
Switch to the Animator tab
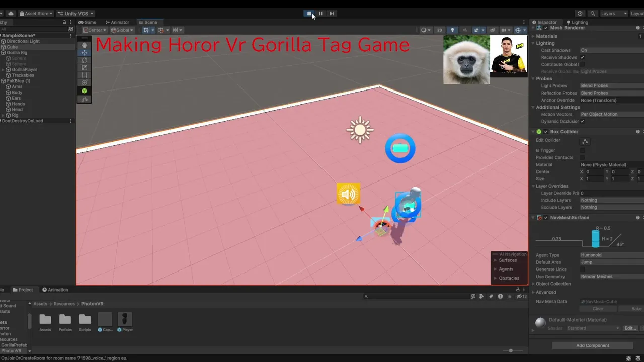tap(117, 22)
